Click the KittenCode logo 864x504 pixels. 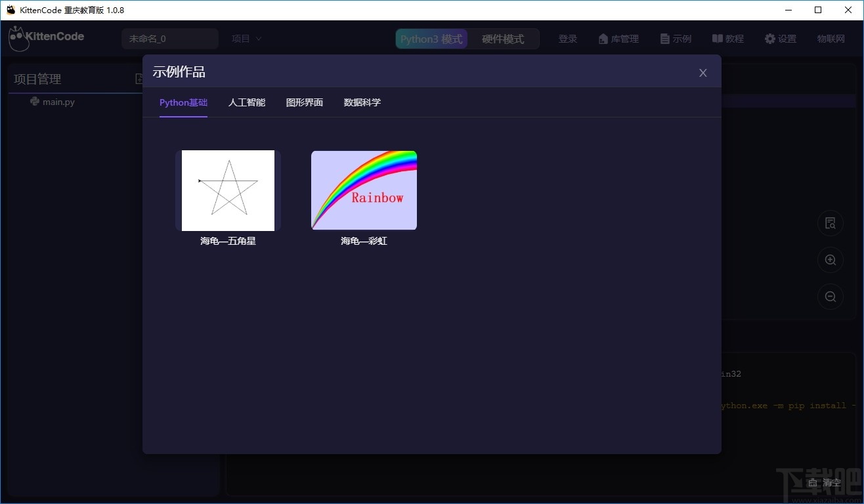(46, 38)
